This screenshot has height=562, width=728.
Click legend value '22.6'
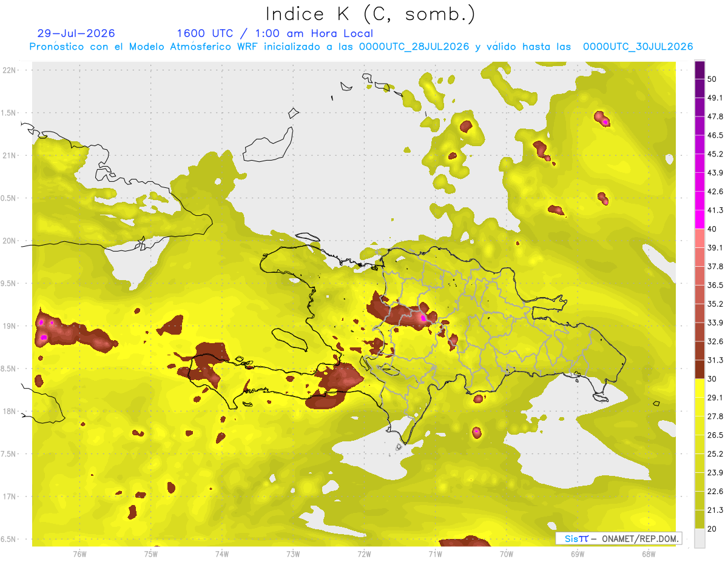tap(715, 492)
